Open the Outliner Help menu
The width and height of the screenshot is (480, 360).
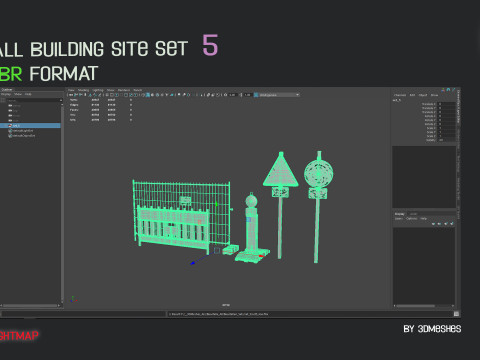[x=28, y=94]
